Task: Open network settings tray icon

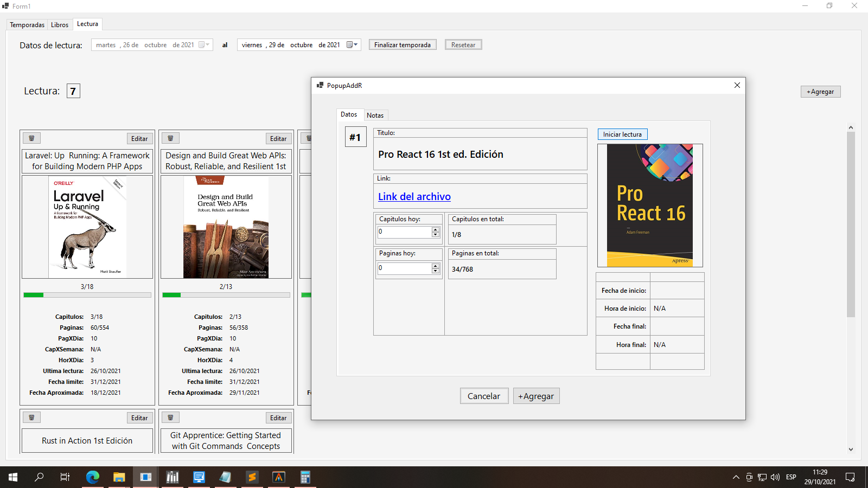Action: 762,477
